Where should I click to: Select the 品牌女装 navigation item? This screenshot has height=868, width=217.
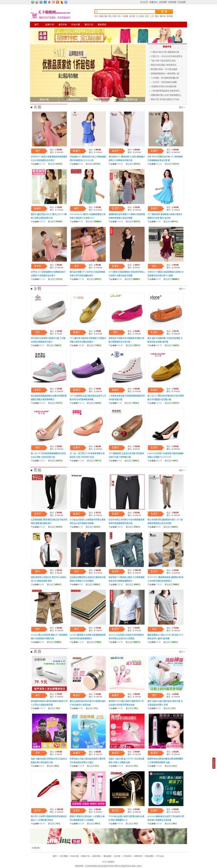pos(49,25)
